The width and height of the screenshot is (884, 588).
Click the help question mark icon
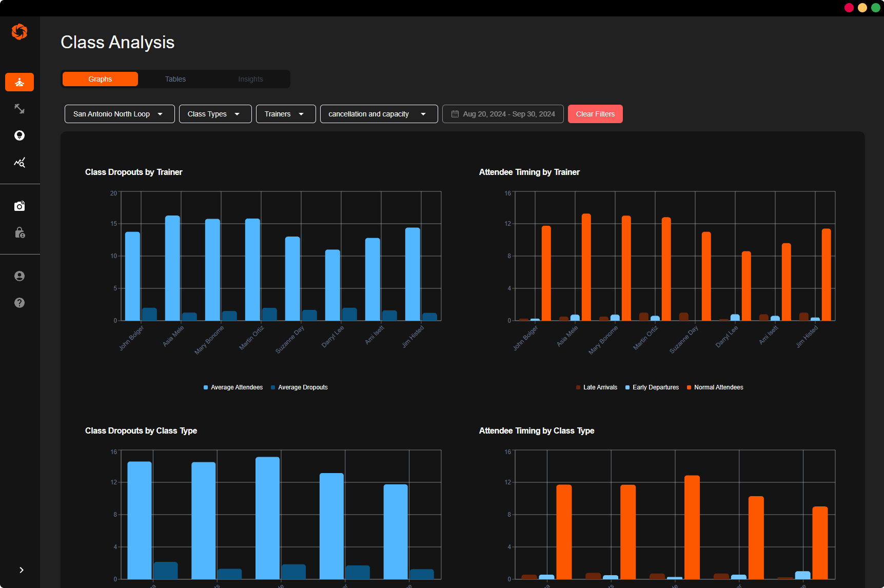pos(19,303)
